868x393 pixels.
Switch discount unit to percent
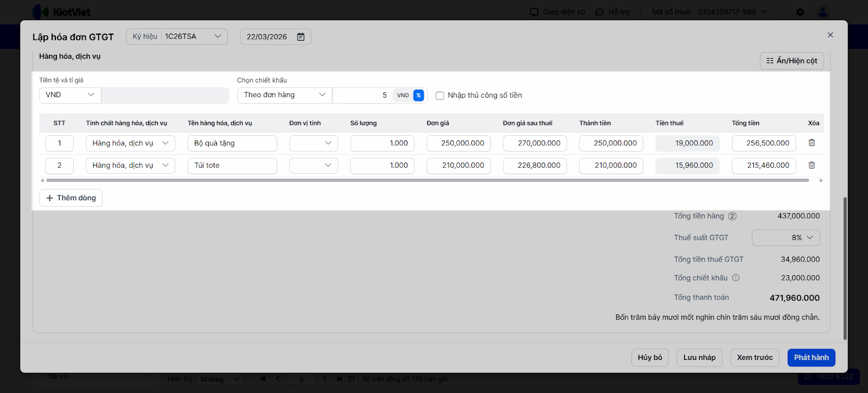click(418, 96)
